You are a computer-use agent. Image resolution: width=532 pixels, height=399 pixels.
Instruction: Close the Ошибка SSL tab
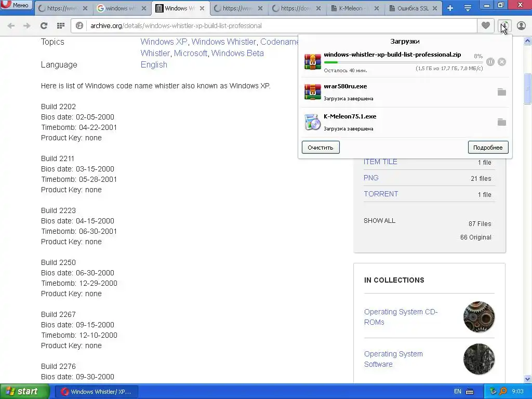[x=435, y=8]
